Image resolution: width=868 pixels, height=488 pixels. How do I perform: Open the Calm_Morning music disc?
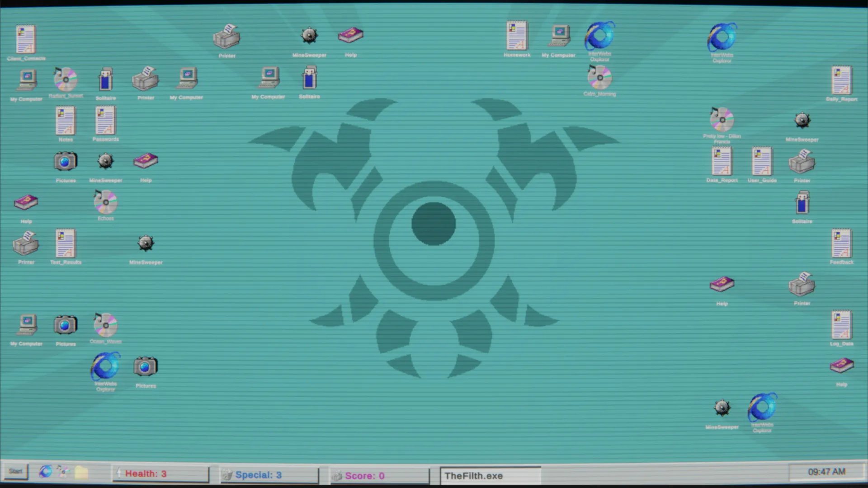click(x=599, y=77)
